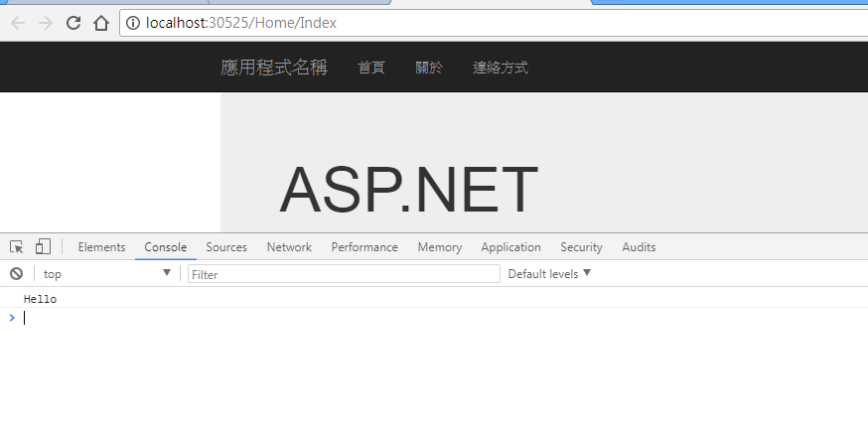868x434 pixels.
Task: Switch to the Elements tab
Action: [102, 247]
